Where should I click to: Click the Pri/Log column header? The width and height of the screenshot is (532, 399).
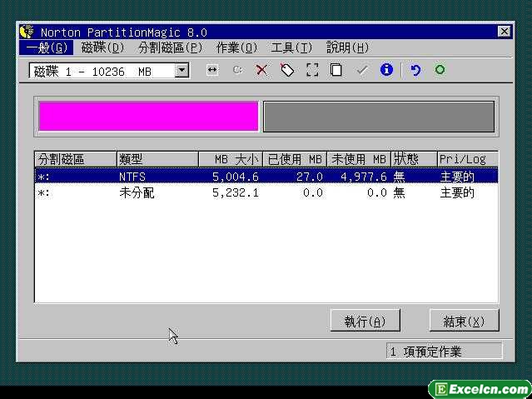pyautogui.click(x=468, y=159)
